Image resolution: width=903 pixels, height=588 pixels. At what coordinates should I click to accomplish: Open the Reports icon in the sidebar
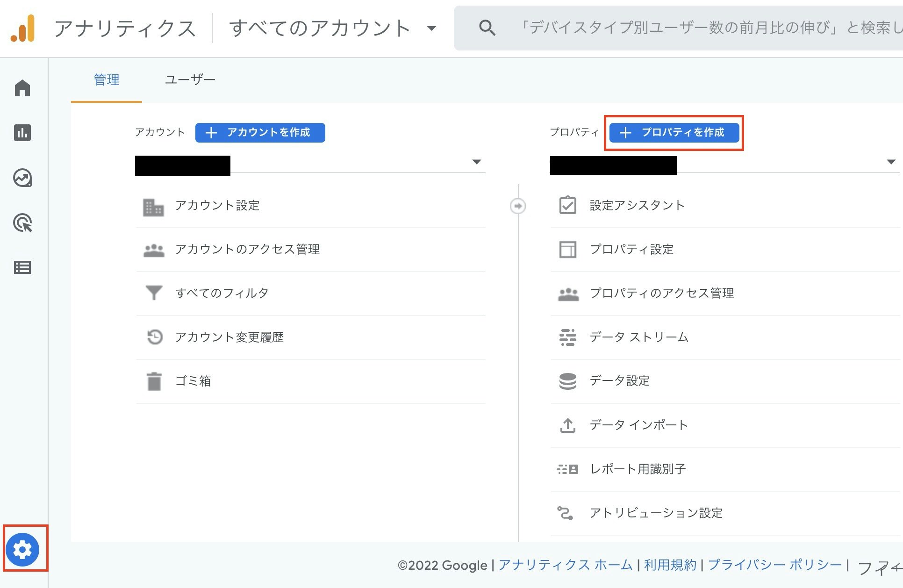tap(22, 133)
